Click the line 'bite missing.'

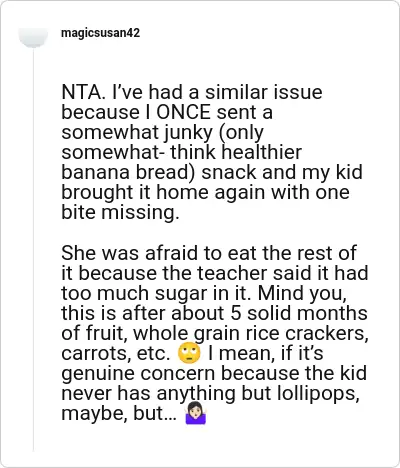tap(120, 212)
